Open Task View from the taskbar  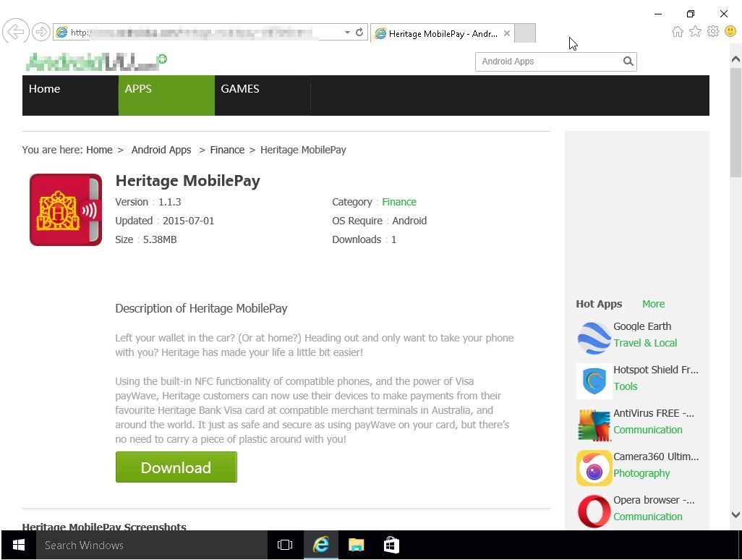pyautogui.click(x=285, y=546)
